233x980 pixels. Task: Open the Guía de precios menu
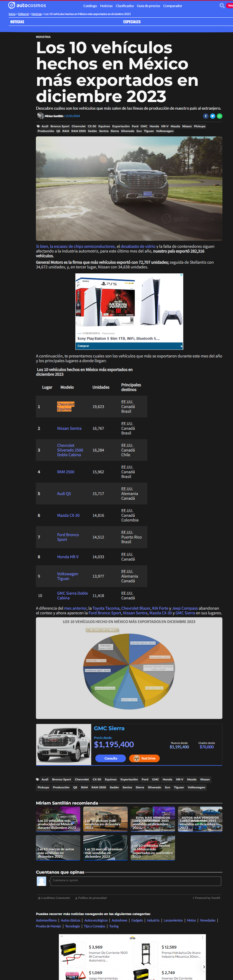(x=149, y=6)
